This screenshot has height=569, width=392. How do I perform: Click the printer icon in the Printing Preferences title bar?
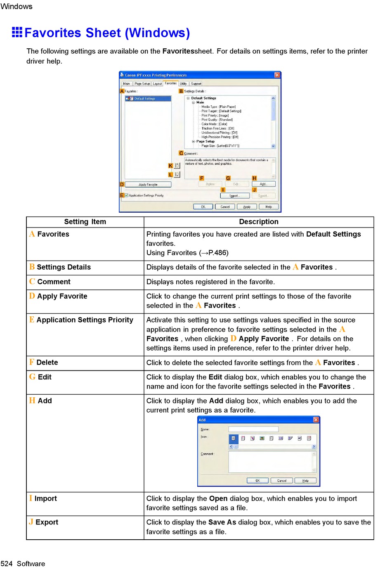pos(122,75)
